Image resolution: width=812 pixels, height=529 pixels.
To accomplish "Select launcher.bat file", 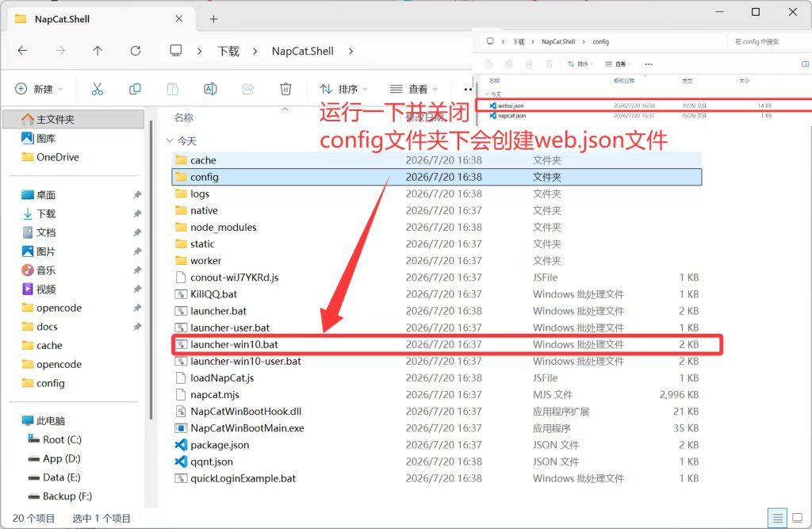I will [x=437, y=311].
